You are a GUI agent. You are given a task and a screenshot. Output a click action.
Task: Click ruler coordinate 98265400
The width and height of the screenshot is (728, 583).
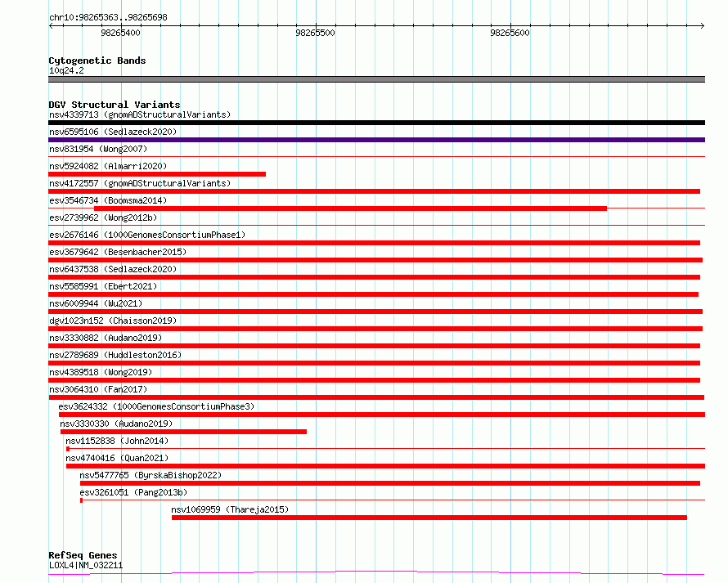[120, 33]
